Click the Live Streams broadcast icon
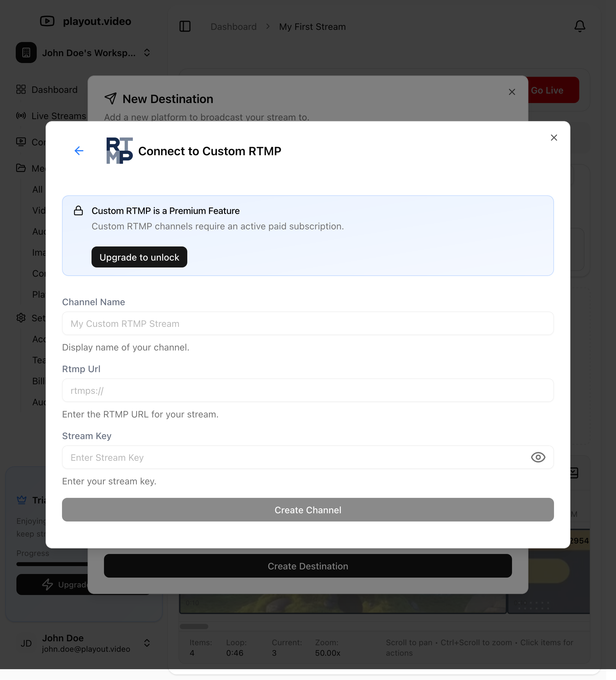616x680 pixels. point(21,116)
